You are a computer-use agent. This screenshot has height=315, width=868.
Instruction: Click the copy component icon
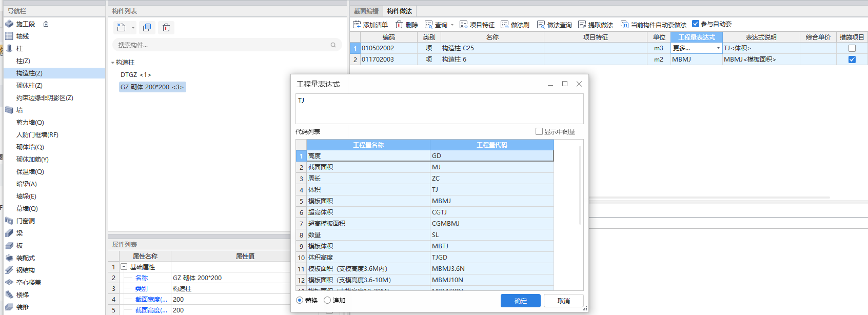147,28
